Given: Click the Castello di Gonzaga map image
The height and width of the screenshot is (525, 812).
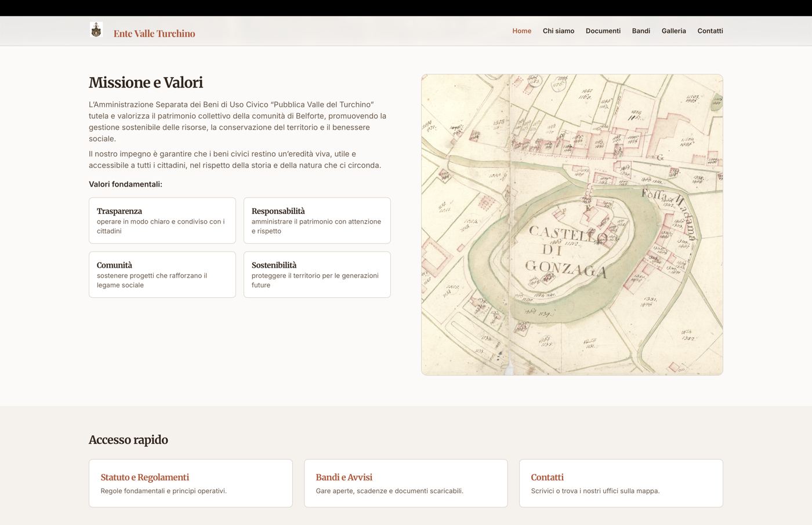Looking at the screenshot, I should coord(572,225).
